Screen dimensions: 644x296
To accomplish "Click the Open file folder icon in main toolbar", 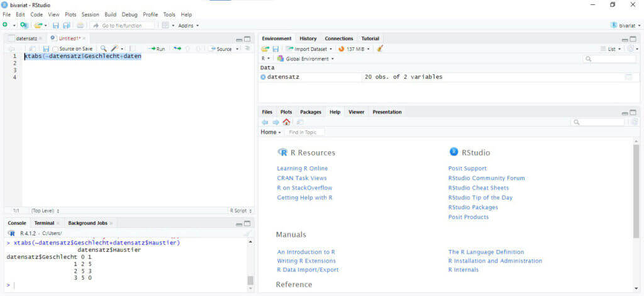I will tap(38, 25).
